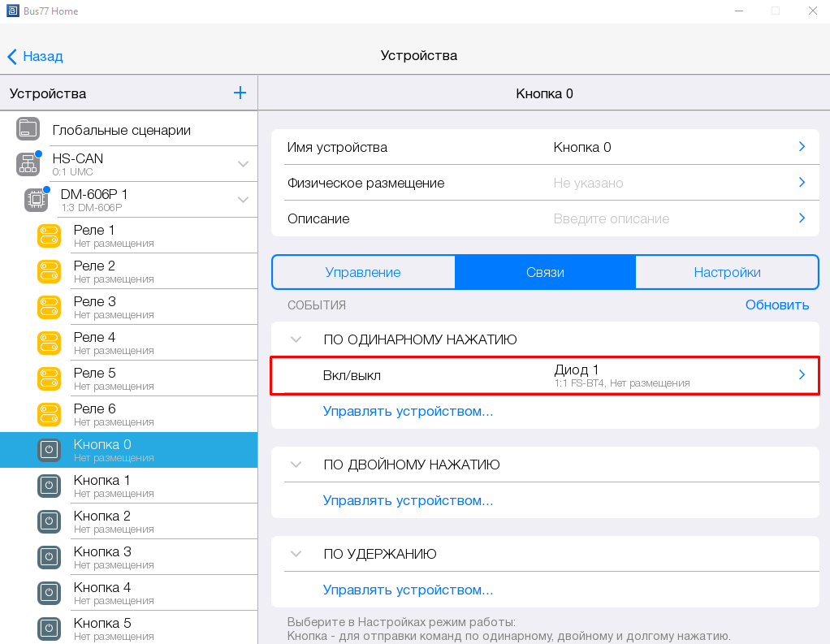Collapse the DM-606P 1 node chevron
Viewport: 830px width, 644px height.
(x=243, y=200)
